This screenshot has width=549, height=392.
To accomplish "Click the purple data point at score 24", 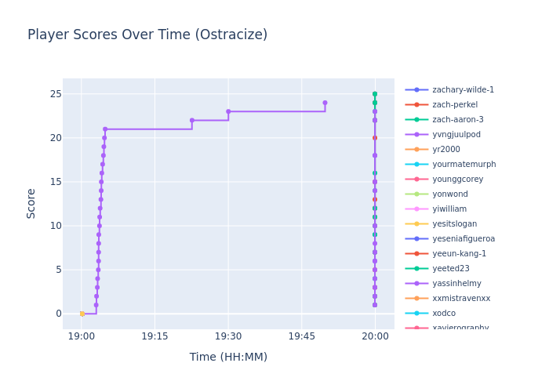I will pyautogui.click(x=325, y=103).
